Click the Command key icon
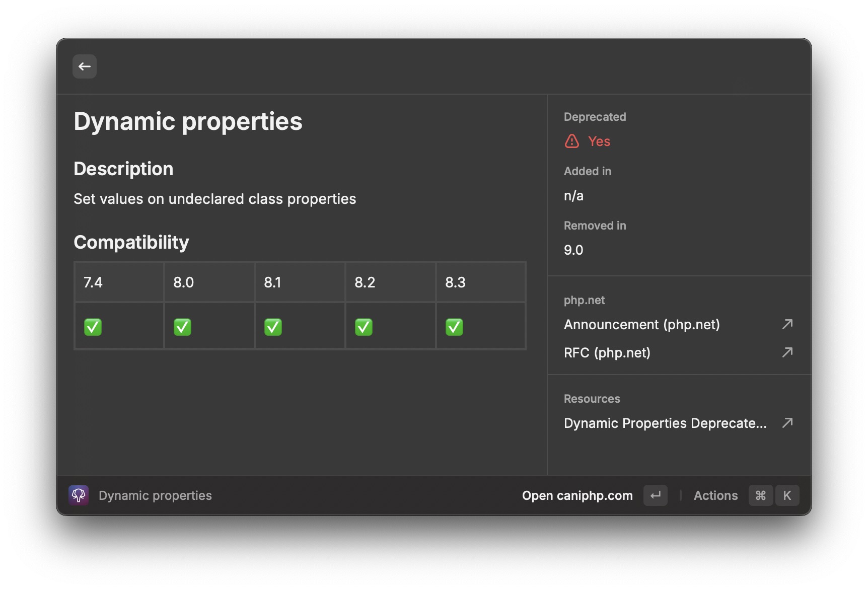This screenshot has height=590, width=868. 761,495
